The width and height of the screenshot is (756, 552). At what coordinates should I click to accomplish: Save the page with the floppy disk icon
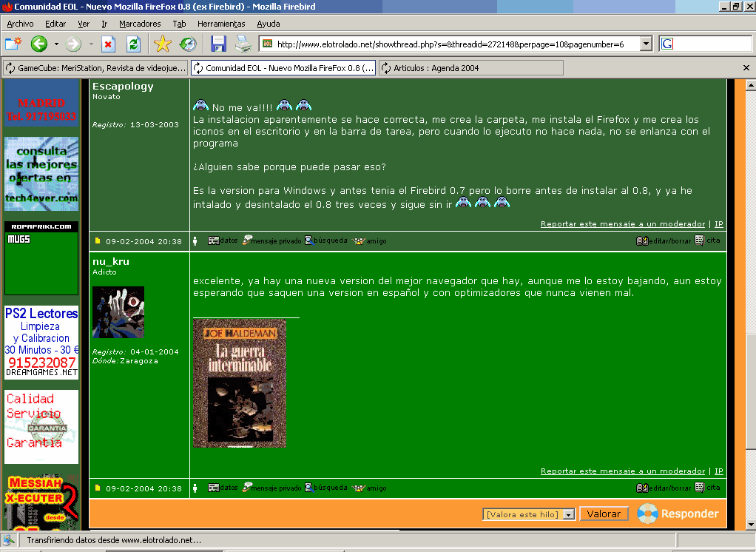point(218,44)
